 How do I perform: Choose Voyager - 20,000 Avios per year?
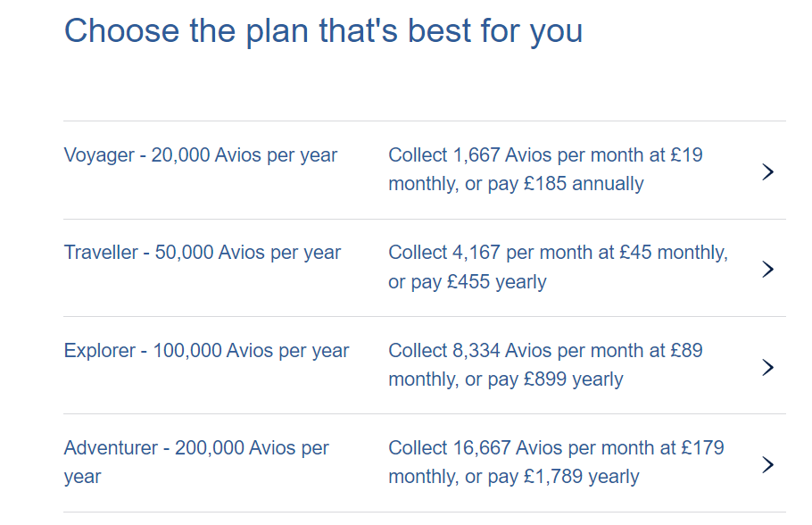tap(201, 155)
